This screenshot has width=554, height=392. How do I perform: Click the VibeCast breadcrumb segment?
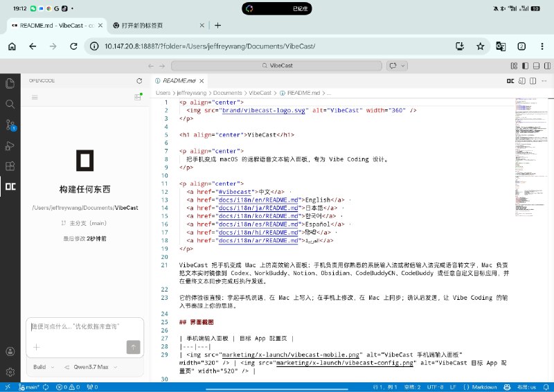coord(260,93)
